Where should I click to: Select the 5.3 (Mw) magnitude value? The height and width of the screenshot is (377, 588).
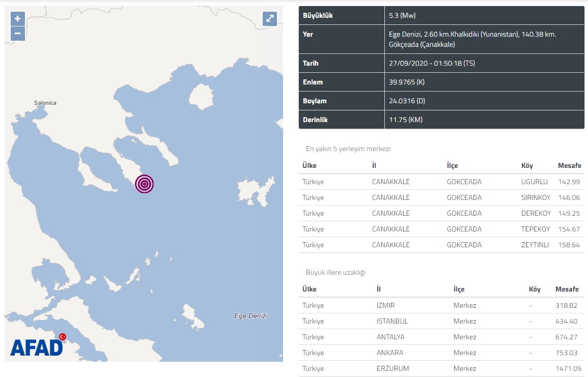(x=402, y=16)
